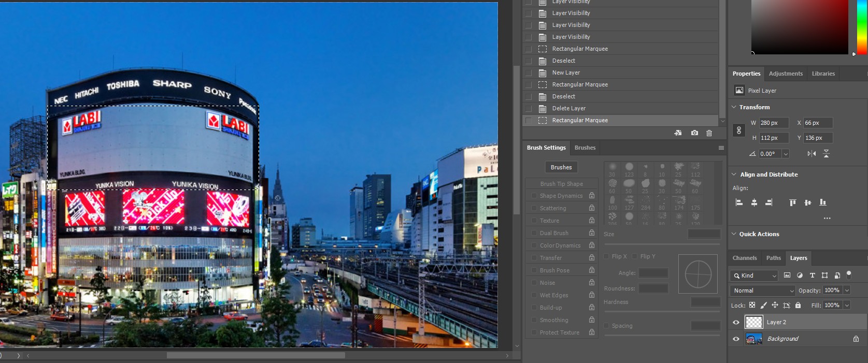
Task: Filter layers by type layers
Action: coord(812,275)
